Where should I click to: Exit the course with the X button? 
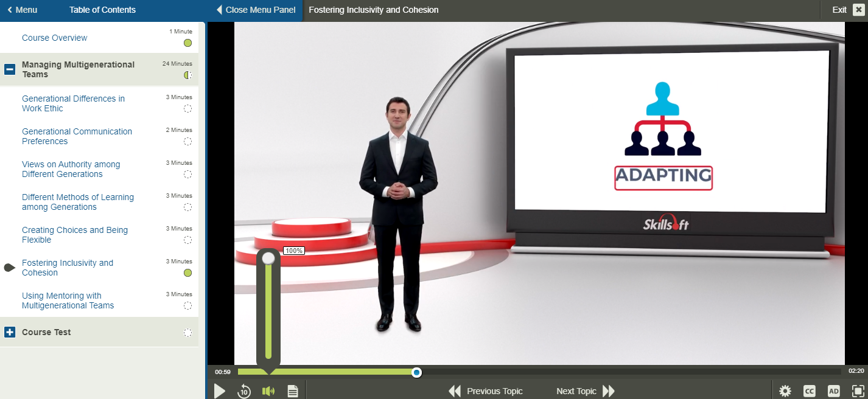coord(858,10)
